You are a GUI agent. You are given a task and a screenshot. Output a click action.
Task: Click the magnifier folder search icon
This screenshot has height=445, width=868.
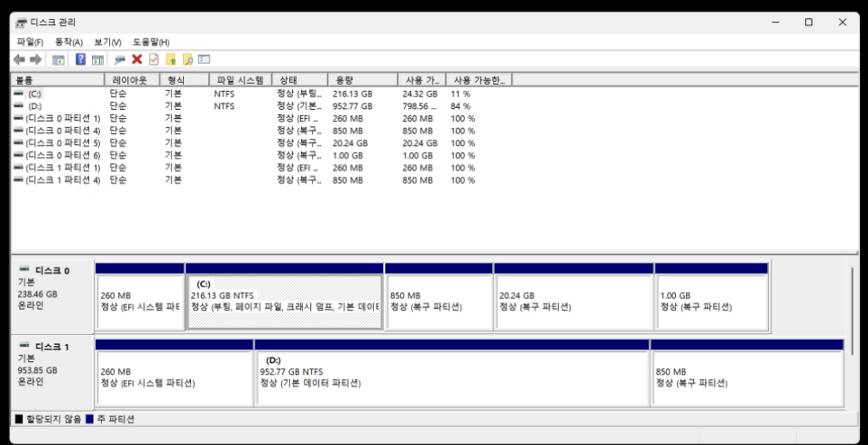click(187, 59)
